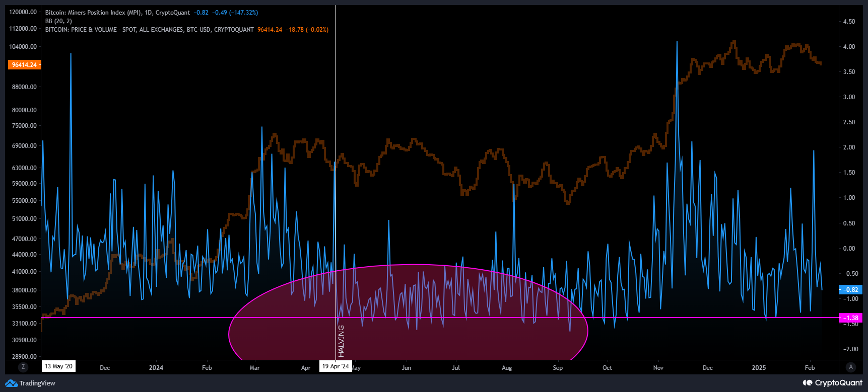Click the CryptoQuant logo
This screenshot has height=392, width=868.
(832, 383)
